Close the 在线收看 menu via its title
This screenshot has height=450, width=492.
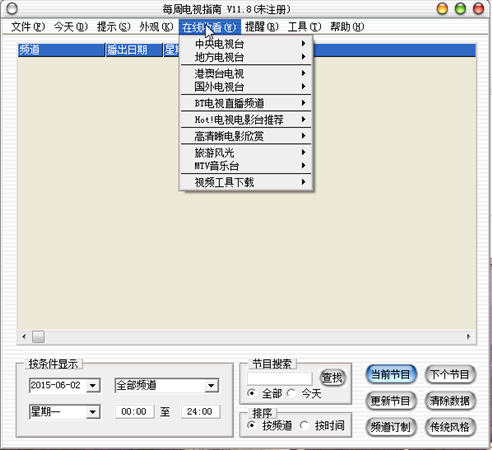pos(210,27)
